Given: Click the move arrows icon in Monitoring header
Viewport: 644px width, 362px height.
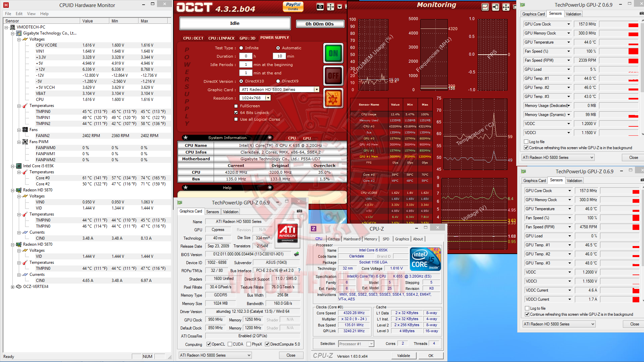Looking at the screenshot, I should [x=506, y=7].
